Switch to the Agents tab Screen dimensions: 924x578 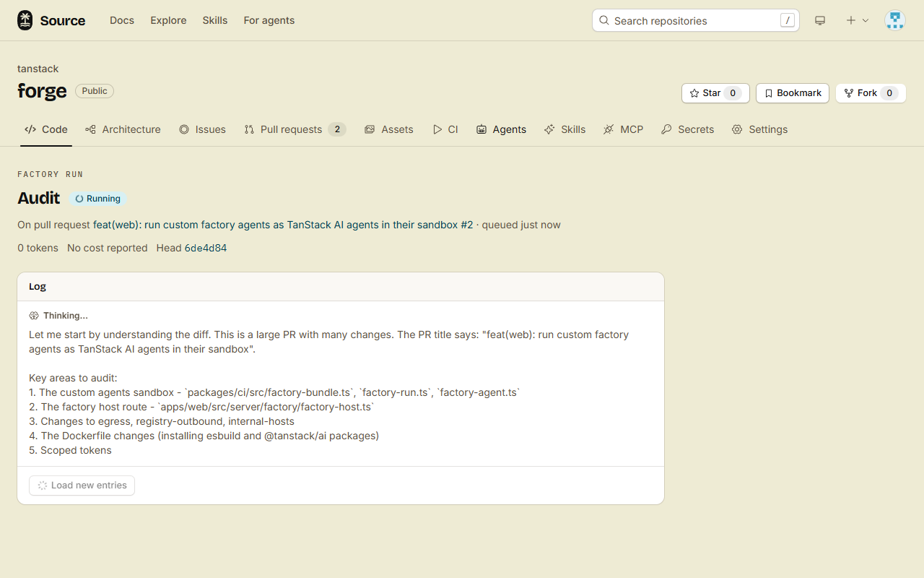pos(501,129)
